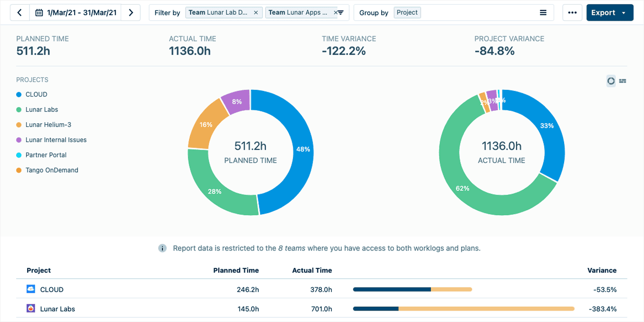Sort table by Variance column header

click(x=602, y=270)
